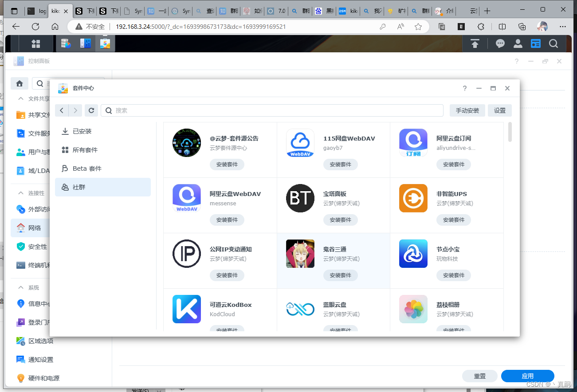The height and width of the screenshot is (392, 577).
Task: Open DSM notifications chat bubble icon
Action: [x=500, y=43]
